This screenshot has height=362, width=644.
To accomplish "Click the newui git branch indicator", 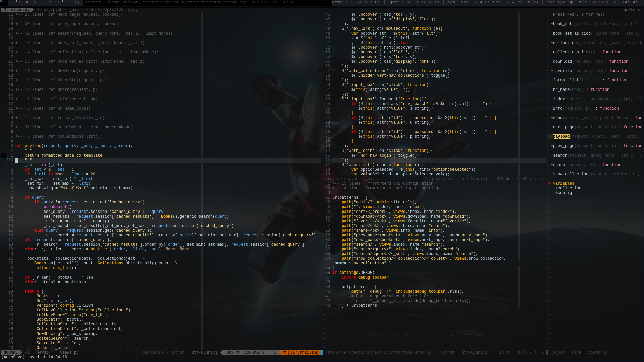I will [x=42, y=353].
